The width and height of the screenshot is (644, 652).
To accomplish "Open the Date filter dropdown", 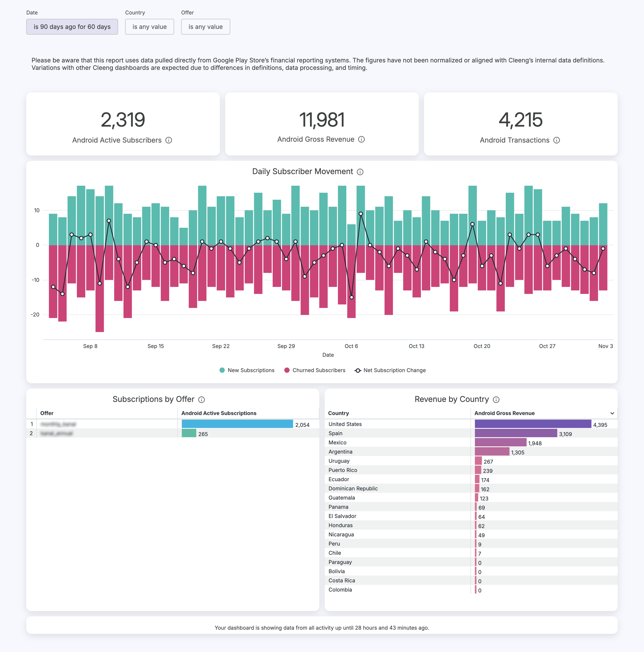I will [72, 27].
